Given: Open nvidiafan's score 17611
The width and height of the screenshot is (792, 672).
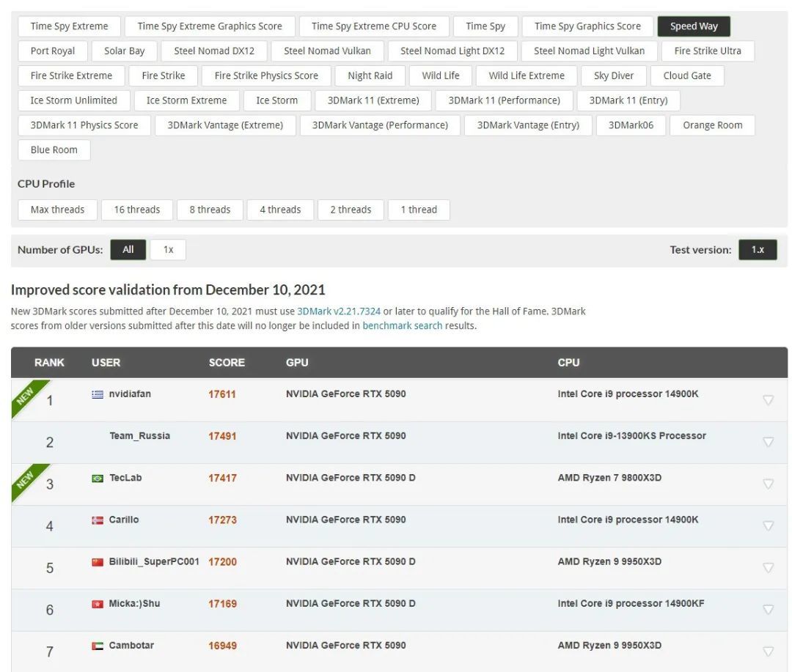Looking at the screenshot, I should pos(222,394).
